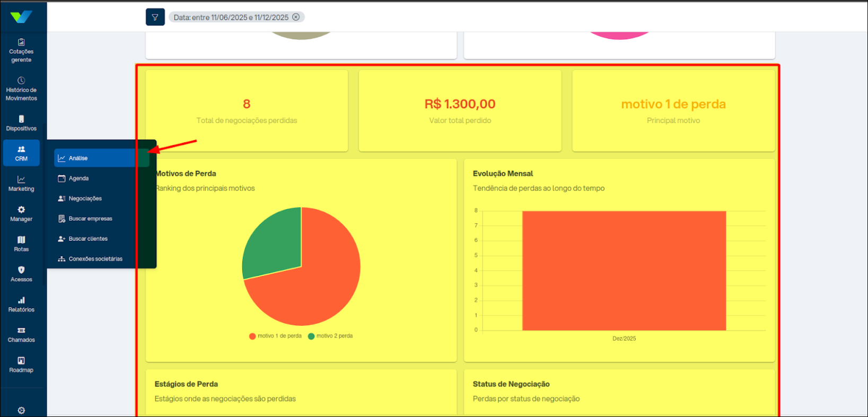Go to Dispositivos in sidebar

(21, 123)
